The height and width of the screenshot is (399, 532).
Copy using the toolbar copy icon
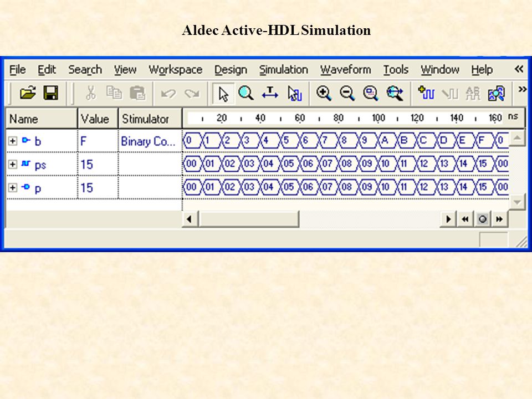pos(114,93)
